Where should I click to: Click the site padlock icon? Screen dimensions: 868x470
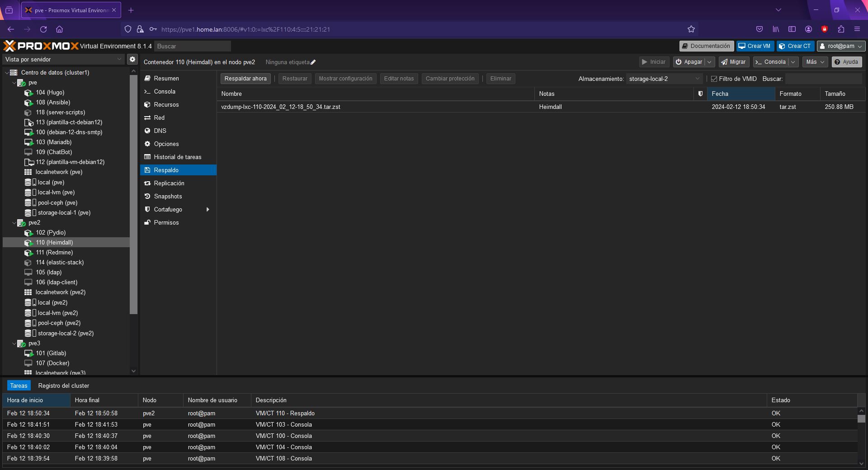pos(140,29)
